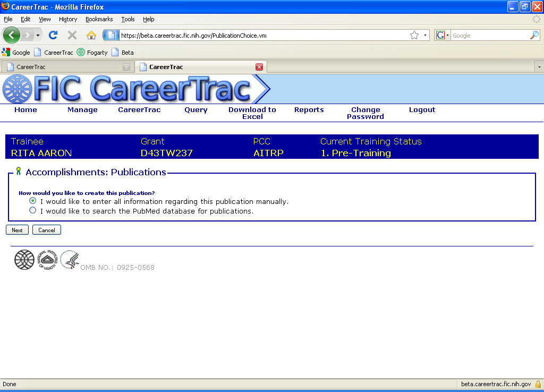Click the OMB NO.: 0925-0568 text

117,268
